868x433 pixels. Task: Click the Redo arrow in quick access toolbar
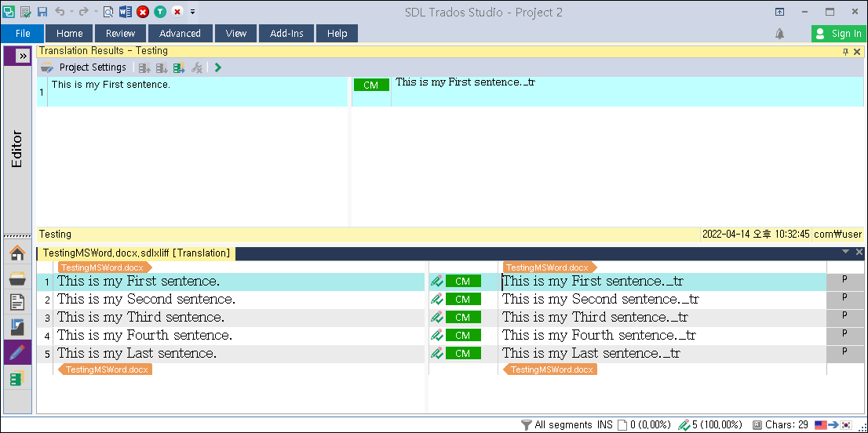click(x=84, y=11)
